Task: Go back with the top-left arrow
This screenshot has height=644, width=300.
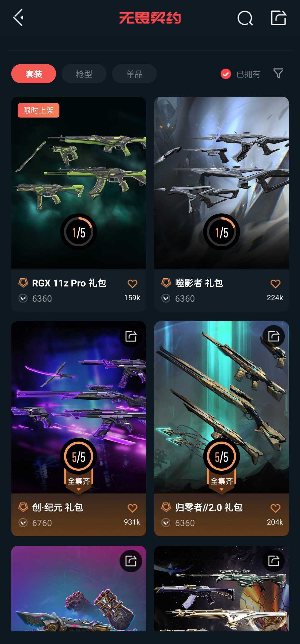Action: (x=18, y=17)
